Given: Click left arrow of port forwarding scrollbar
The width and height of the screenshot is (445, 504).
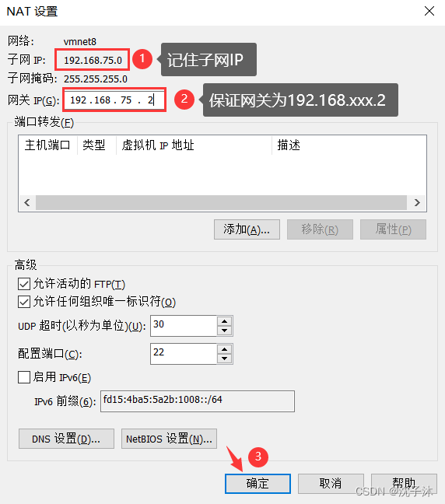Looking at the screenshot, I should pos(27,202).
